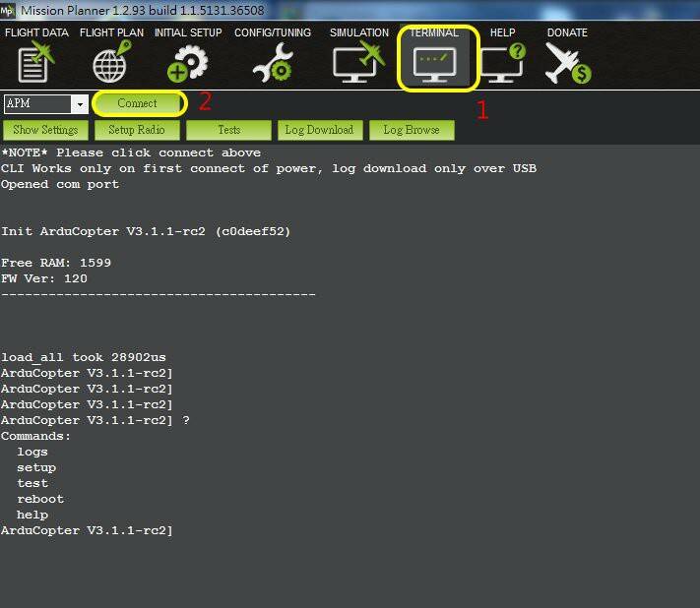700x608 pixels.
Task: Click the 'Opened com port' line
Action: tap(60, 184)
